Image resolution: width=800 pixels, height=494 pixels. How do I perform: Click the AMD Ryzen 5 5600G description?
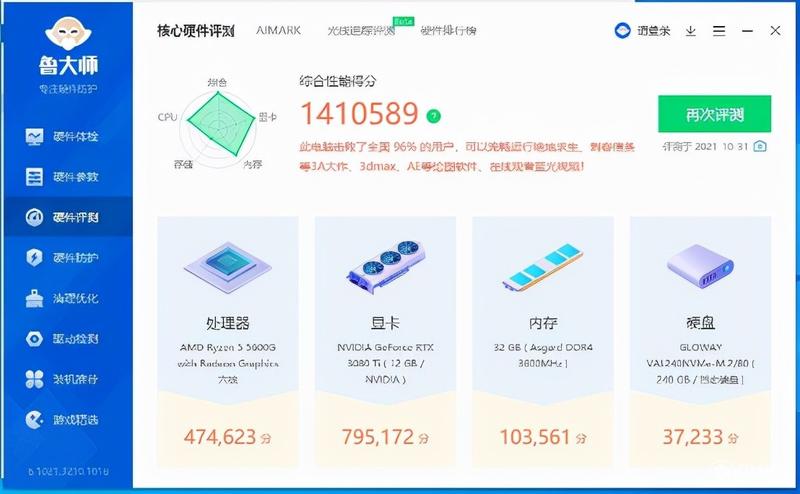(228, 363)
